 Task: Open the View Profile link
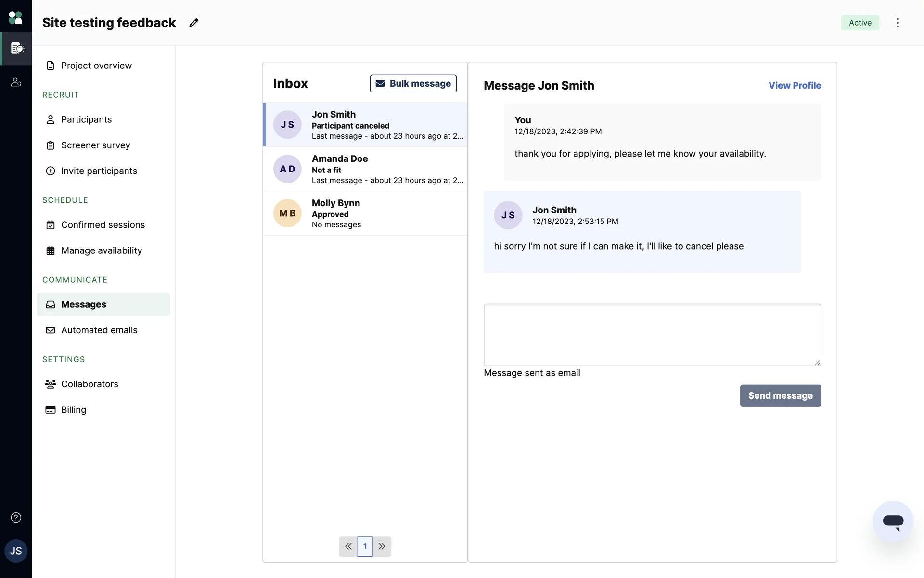click(x=795, y=85)
